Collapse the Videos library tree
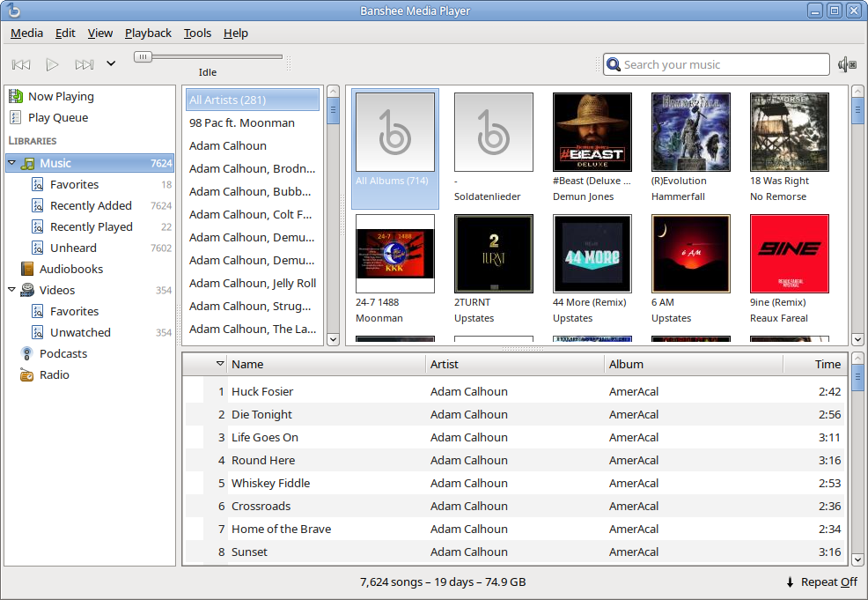The width and height of the screenshot is (868, 600). 11,290
